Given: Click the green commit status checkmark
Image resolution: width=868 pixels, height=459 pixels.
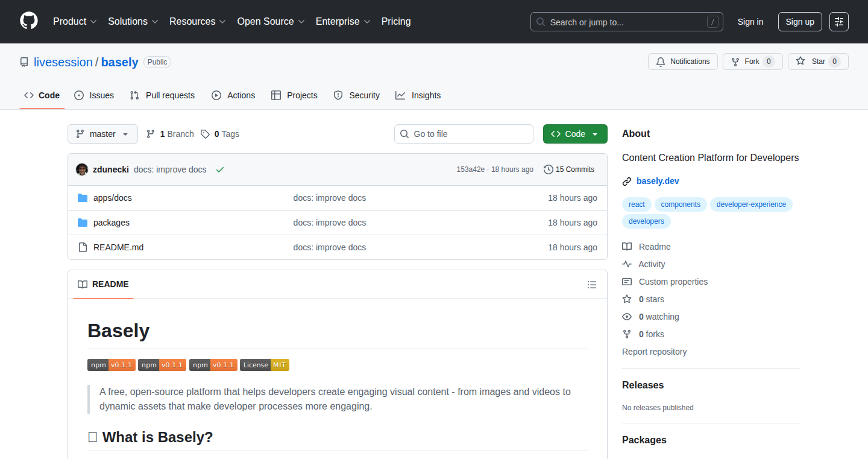Looking at the screenshot, I should 220,169.
